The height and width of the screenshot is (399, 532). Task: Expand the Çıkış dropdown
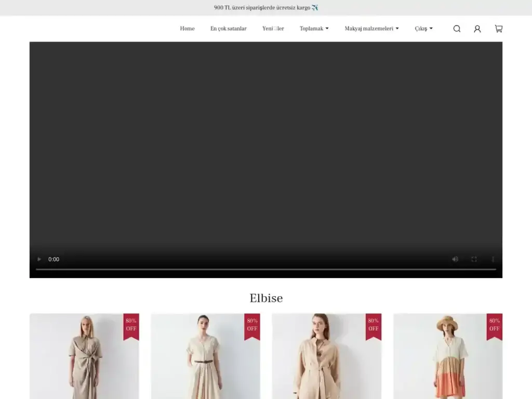[x=423, y=29]
